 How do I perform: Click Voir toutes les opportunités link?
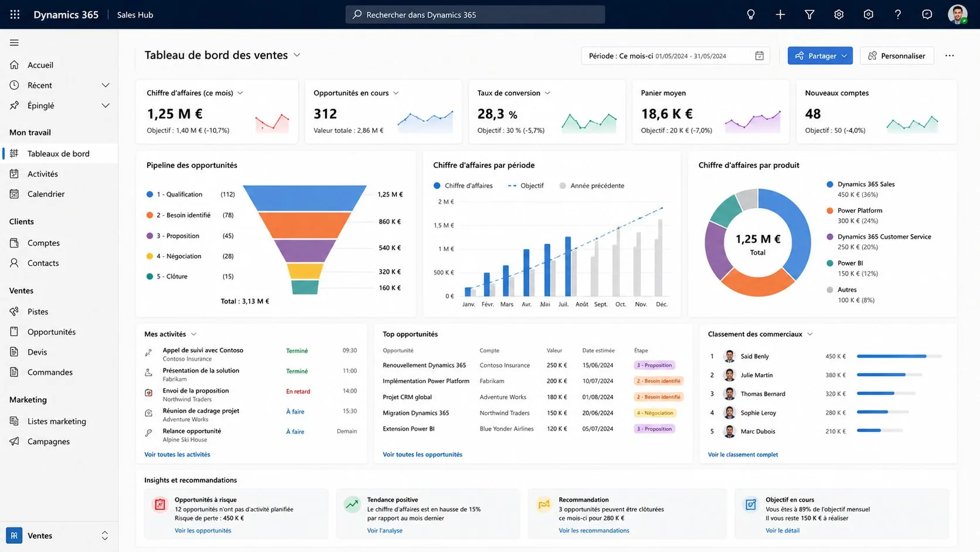click(x=422, y=455)
